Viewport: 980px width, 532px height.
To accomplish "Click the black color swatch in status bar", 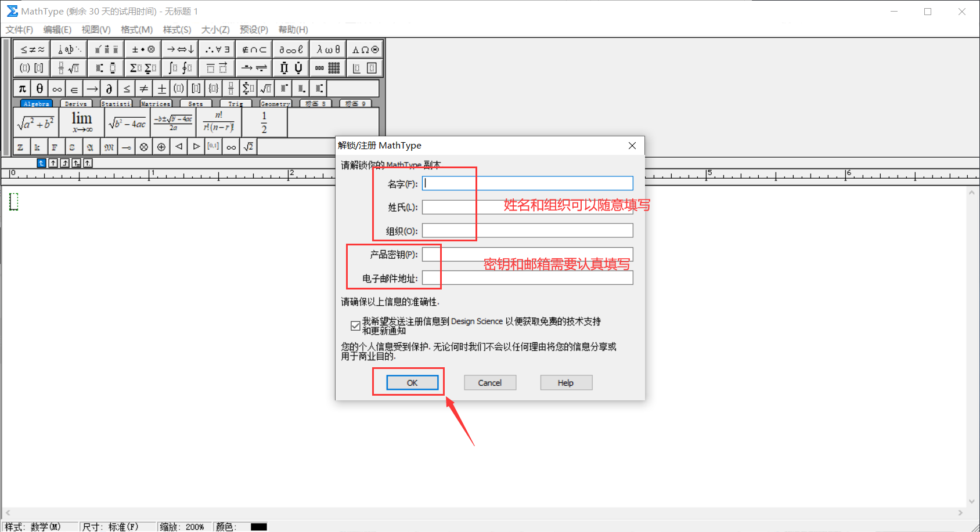I will [259, 527].
